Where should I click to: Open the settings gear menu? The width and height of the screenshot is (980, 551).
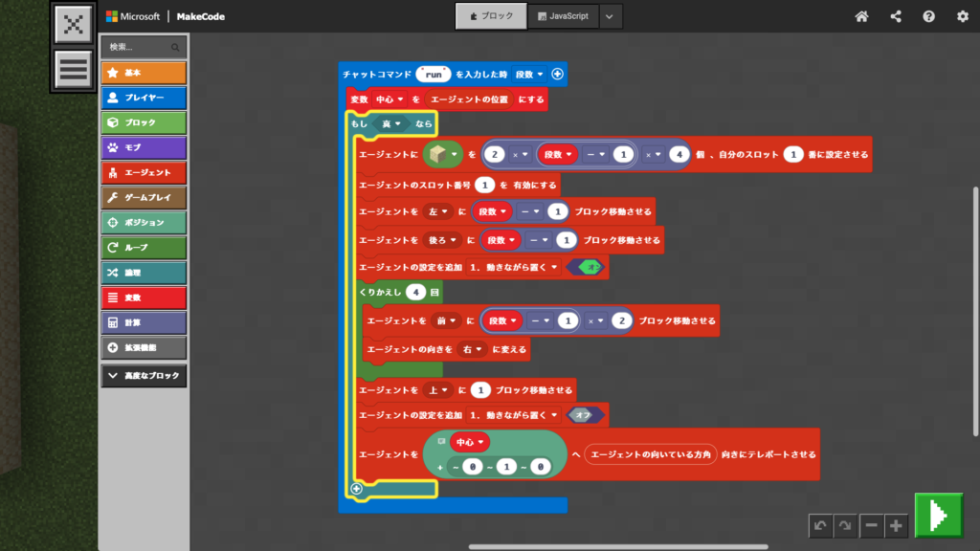click(x=962, y=16)
